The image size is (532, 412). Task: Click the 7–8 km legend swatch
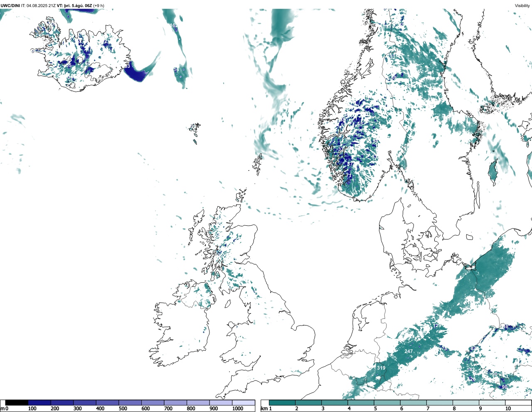coord(439,402)
